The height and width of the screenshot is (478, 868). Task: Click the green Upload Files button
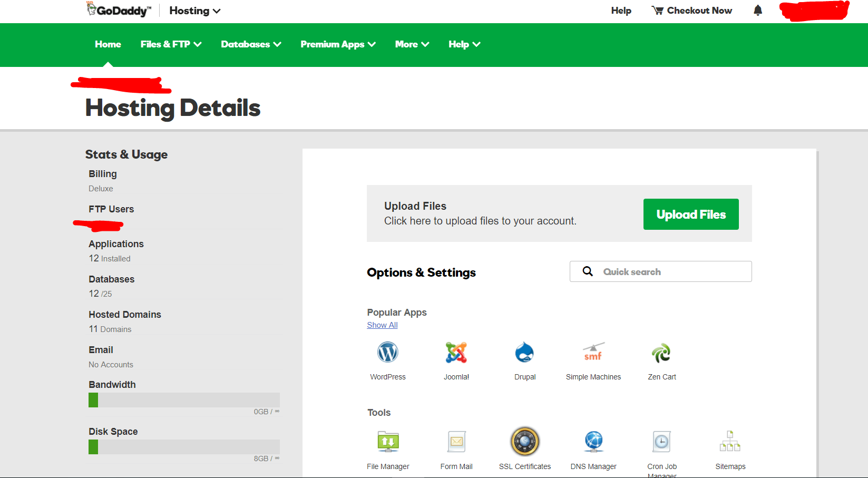click(x=691, y=214)
